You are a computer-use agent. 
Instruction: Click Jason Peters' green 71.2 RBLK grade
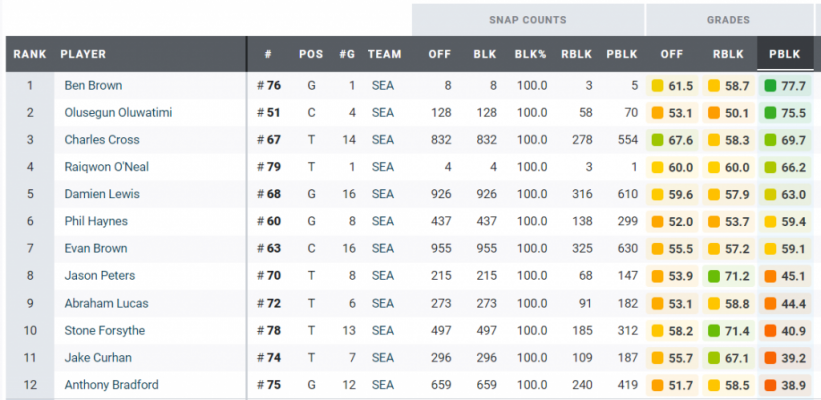[x=728, y=276]
